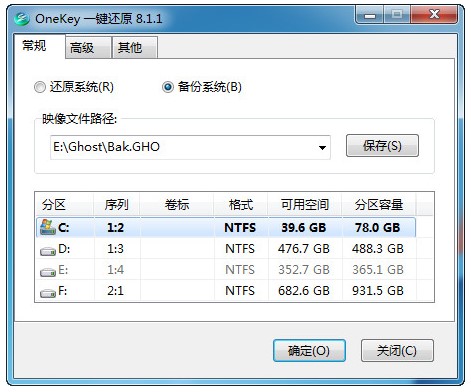The image size is (471, 392).
Task: Click capacity value 78.0 GB
Action: (378, 228)
